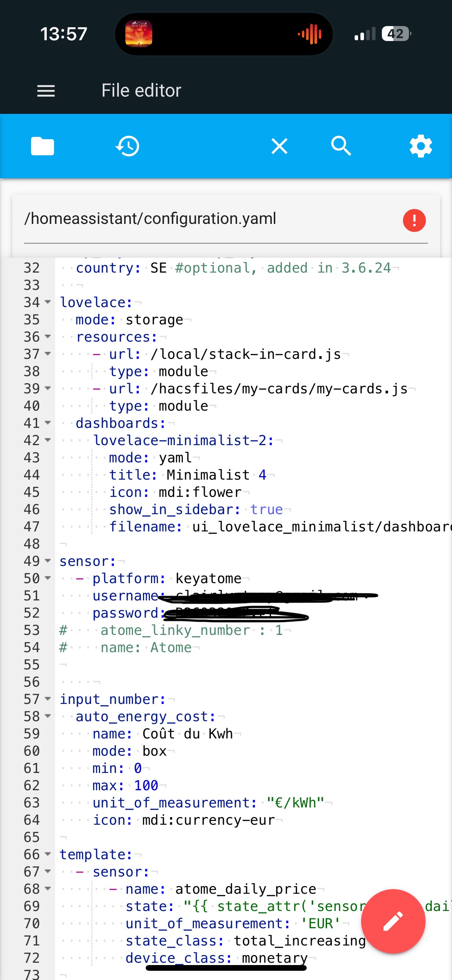Screen dimensions: 452x980
Task: Close the current file with X
Action: (279, 146)
